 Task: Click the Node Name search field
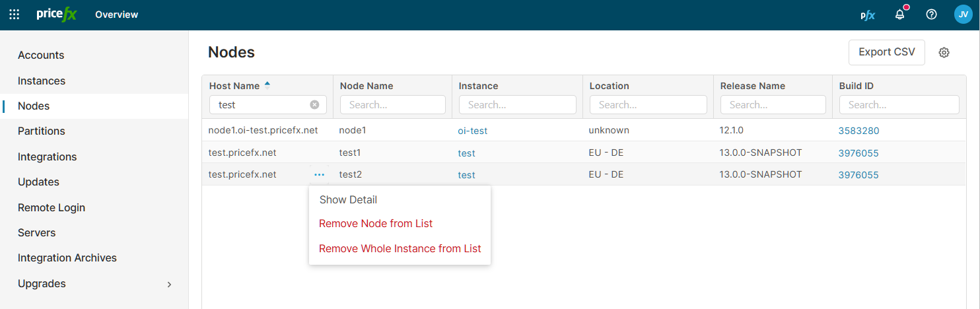392,105
